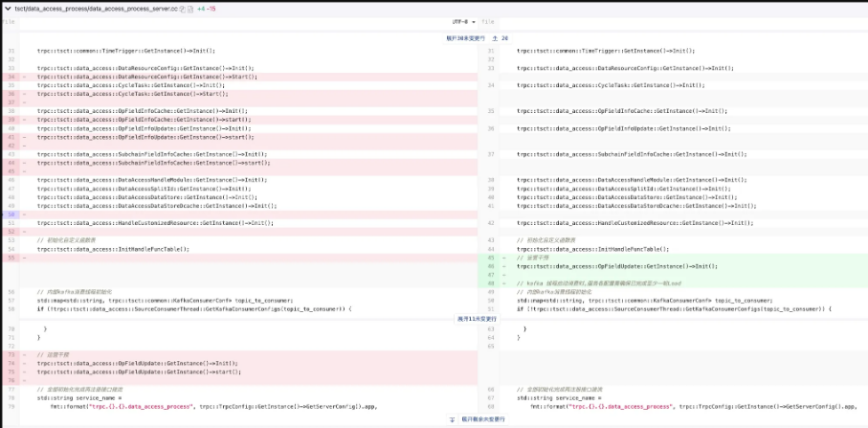This screenshot has height=428, width=868.
Task: Click highlighted line number 50
Action: pyautogui.click(x=11, y=214)
